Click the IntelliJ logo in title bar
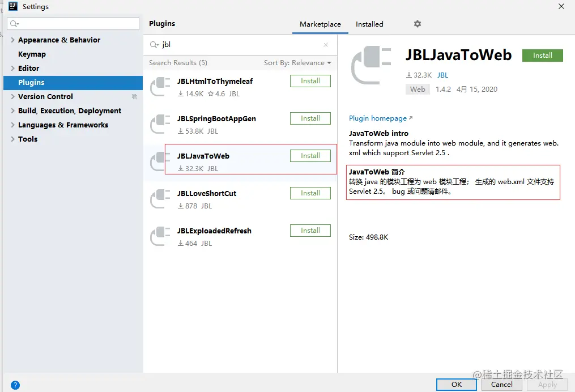Screen dimensions: 575x392 pyautogui.click(x=13, y=6)
